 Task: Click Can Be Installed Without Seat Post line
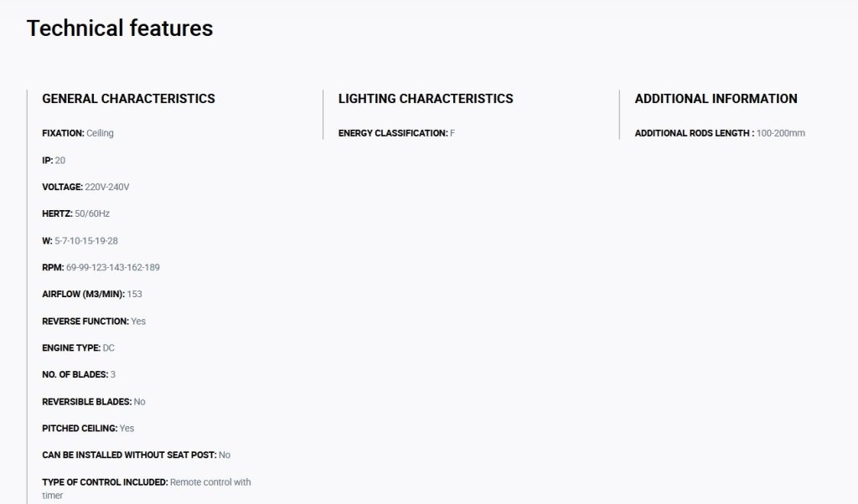coord(137,455)
